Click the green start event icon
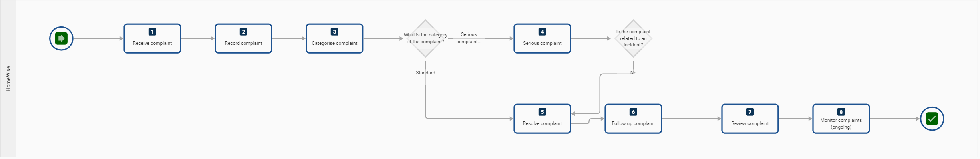The width and height of the screenshot is (980, 159). coord(61,38)
